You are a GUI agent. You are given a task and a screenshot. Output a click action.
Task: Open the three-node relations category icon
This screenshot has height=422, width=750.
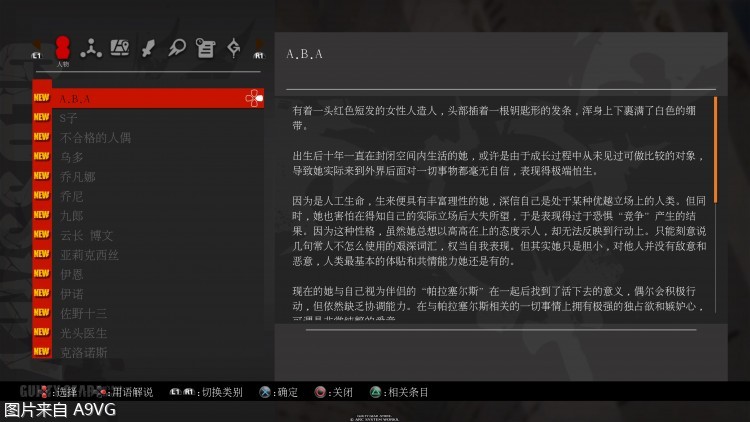tap(91, 48)
